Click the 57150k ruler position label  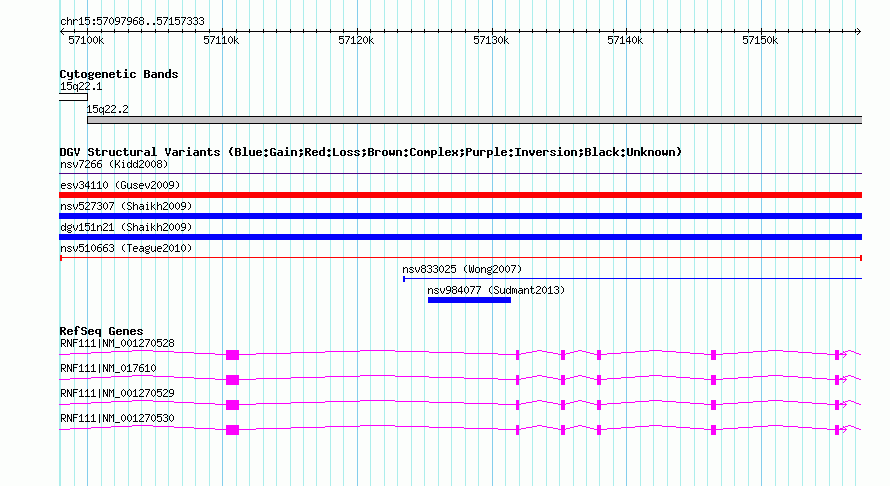[x=760, y=40]
